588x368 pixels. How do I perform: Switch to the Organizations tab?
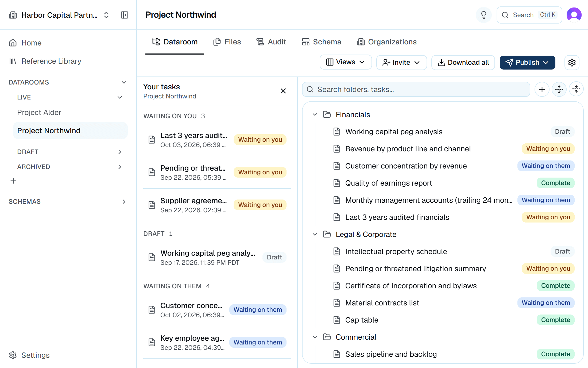coord(387,42)
